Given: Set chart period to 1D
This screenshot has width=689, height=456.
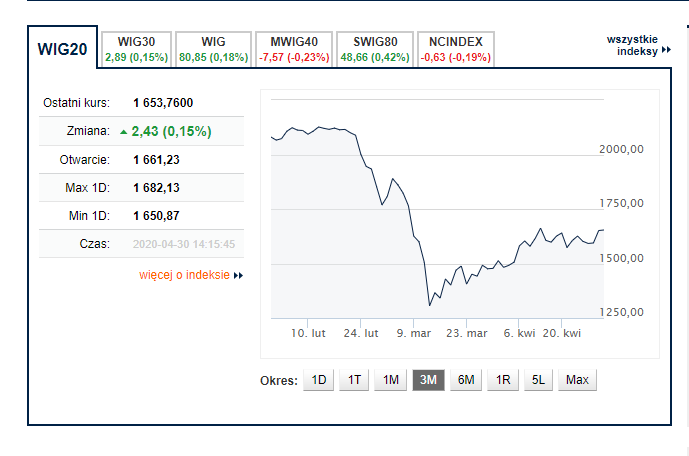Looking at the screenshot, I should pyautogui.click(x=319, y=380).
